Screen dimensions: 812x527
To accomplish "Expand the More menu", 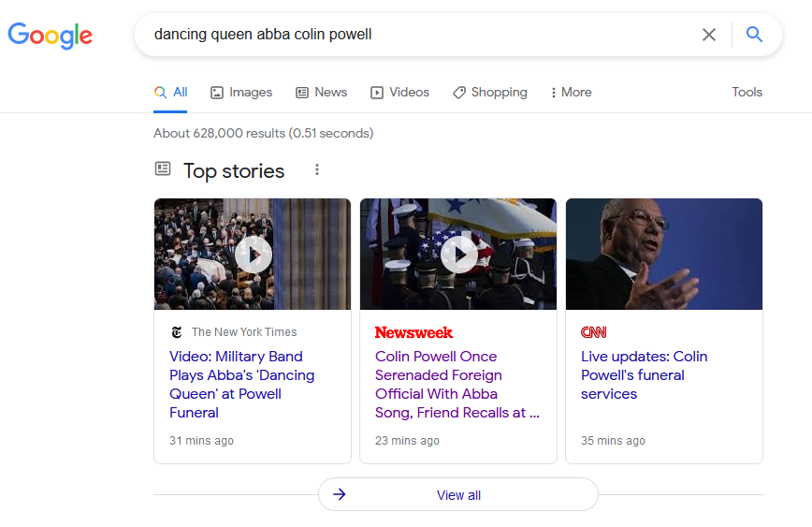I will (572, 93).
